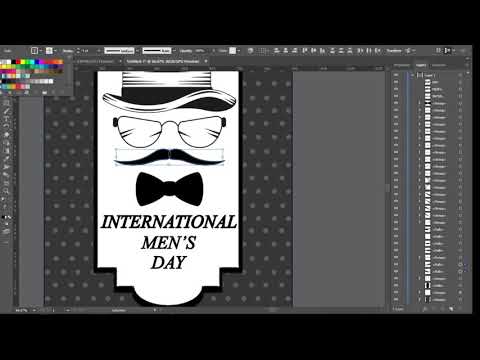Click Horizontal Distribute Center icon
480x360 pixels.
(x=369, y=51)
